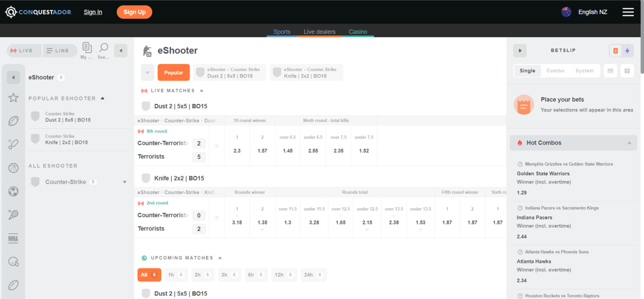
Task: Open the Favorites star in the sports sidebar
Action: click(13, 98)
